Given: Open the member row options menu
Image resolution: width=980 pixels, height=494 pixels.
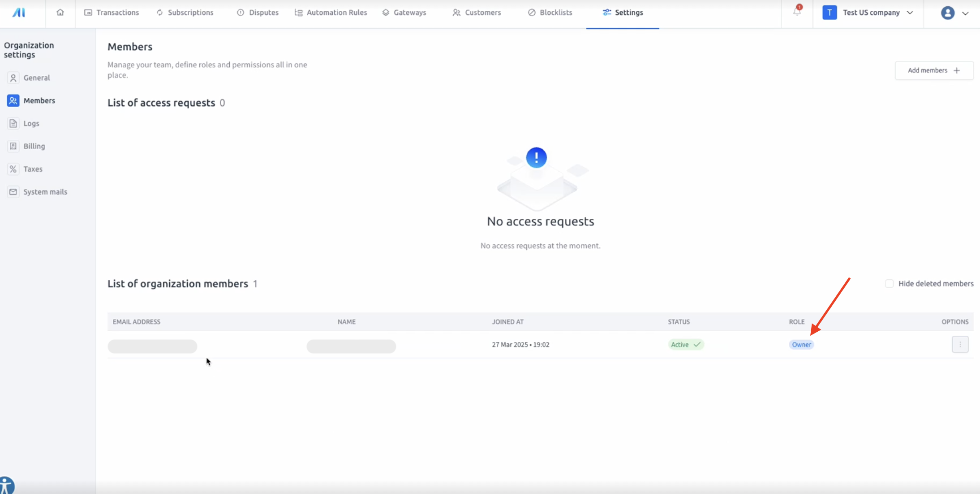Looking at the screenshot, I should 960,344.
